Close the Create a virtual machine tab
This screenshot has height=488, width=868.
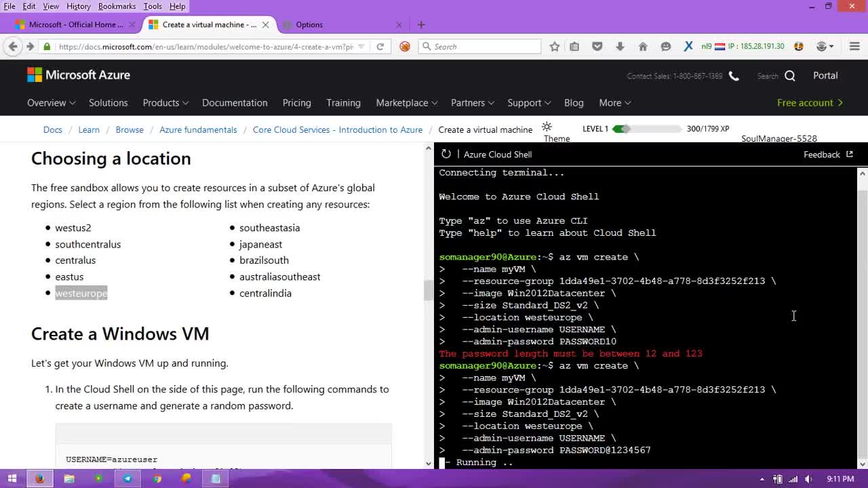click(265, 24)
